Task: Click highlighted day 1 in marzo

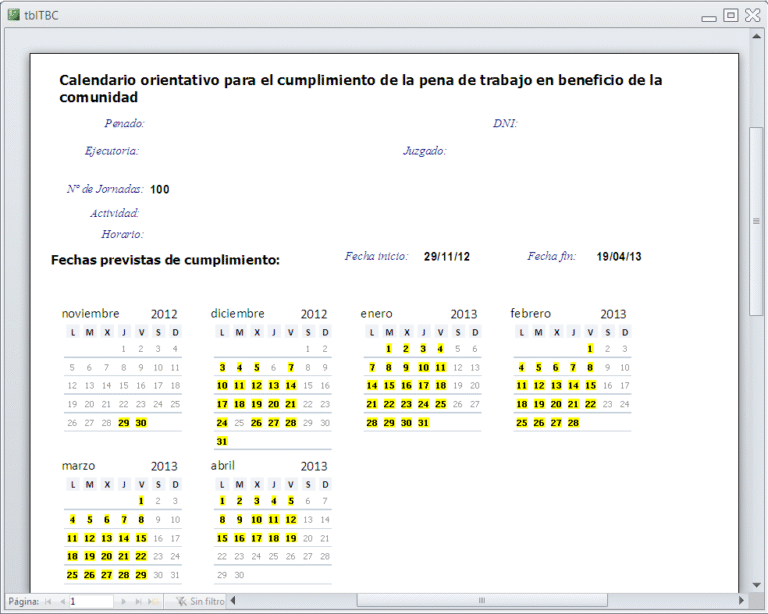Action: 141,501
